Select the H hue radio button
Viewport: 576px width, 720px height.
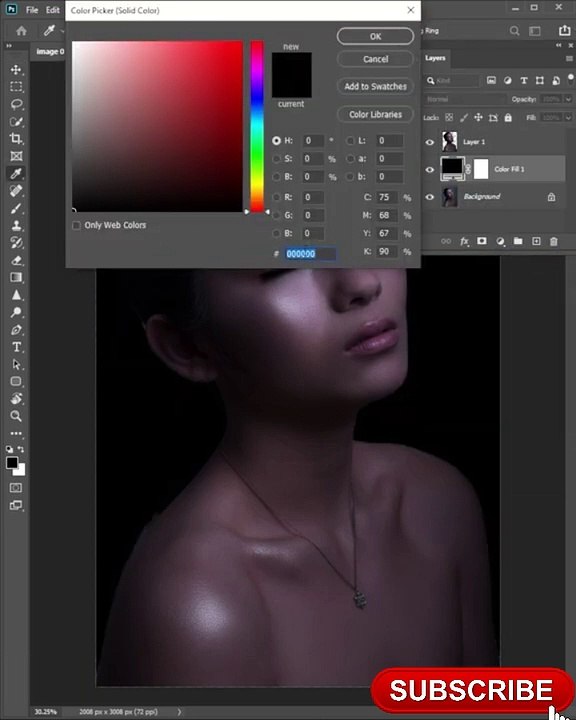coord(277,141)
